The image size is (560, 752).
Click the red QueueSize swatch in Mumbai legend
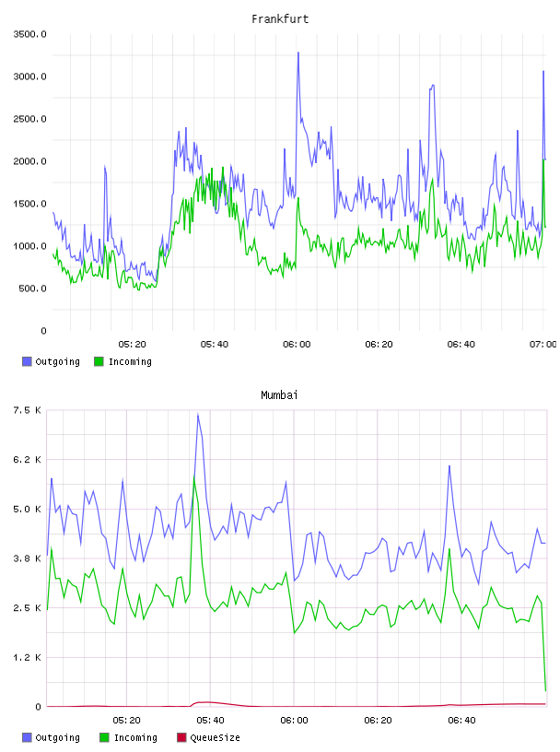(x=181, y=737)
